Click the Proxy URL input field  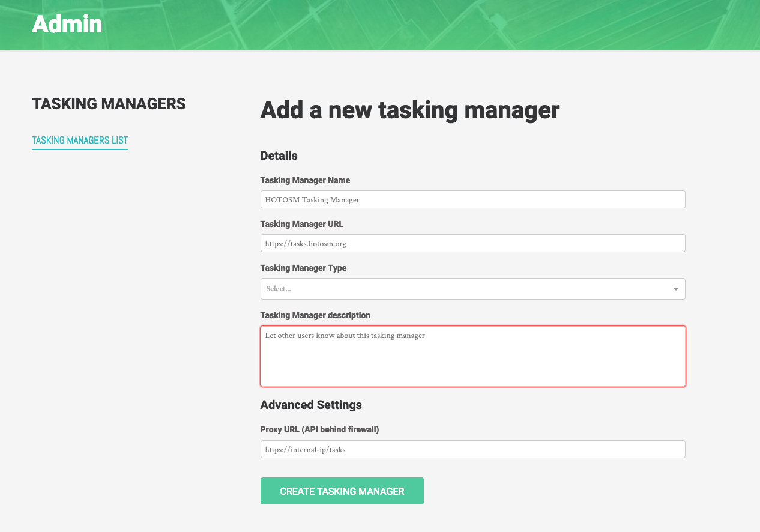coord(473,449)
